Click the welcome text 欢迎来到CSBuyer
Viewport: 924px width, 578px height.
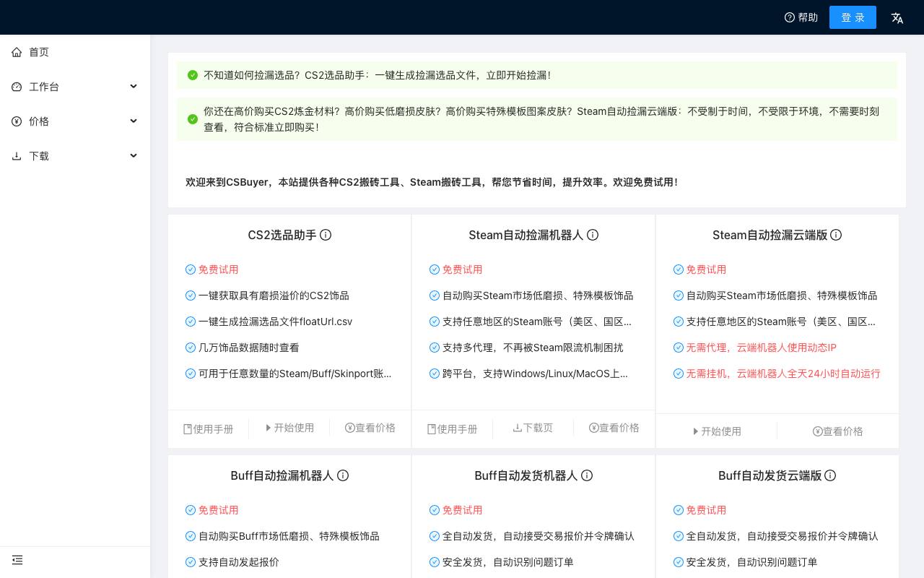pos(228,182)
